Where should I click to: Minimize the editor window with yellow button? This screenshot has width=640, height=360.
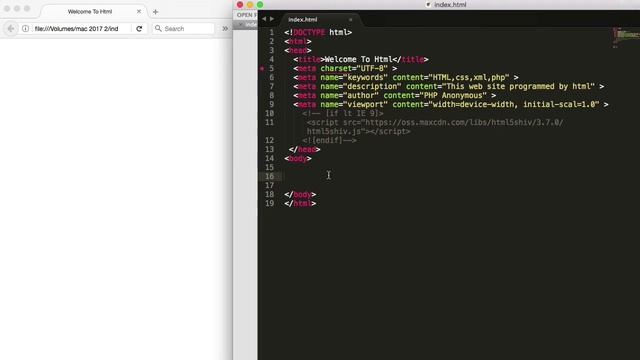[x=250, y=4]
